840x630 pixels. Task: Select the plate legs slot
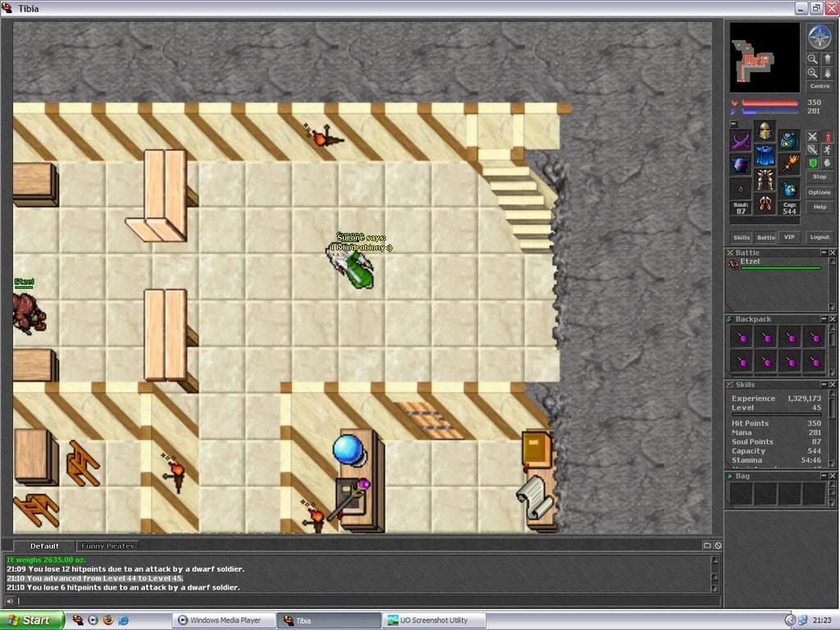pos(765,180)
